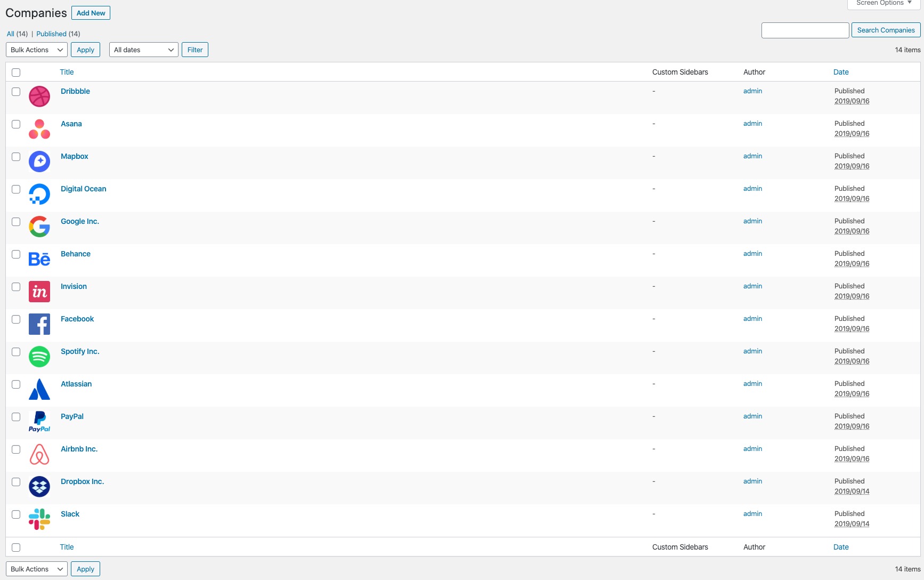Click the Behance logo icon
Viewport: 924px width, 580px height.
(39, 260)
